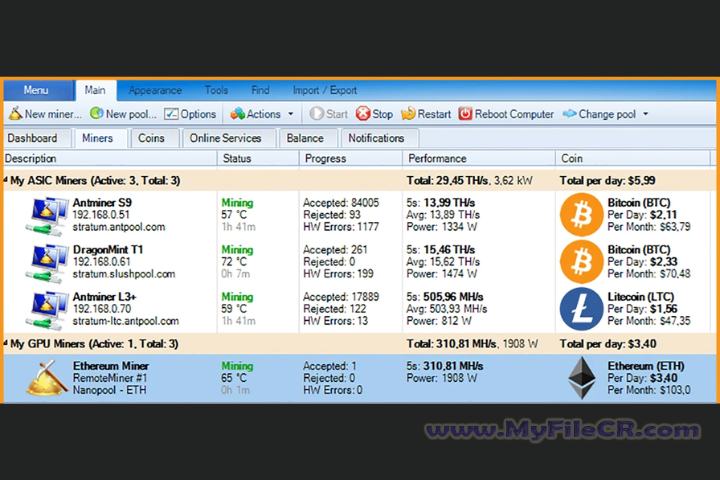The width and height of the screenshot is (720, 480).
Task: Sort by the Status column header
Action: click(x=258, y=158)
